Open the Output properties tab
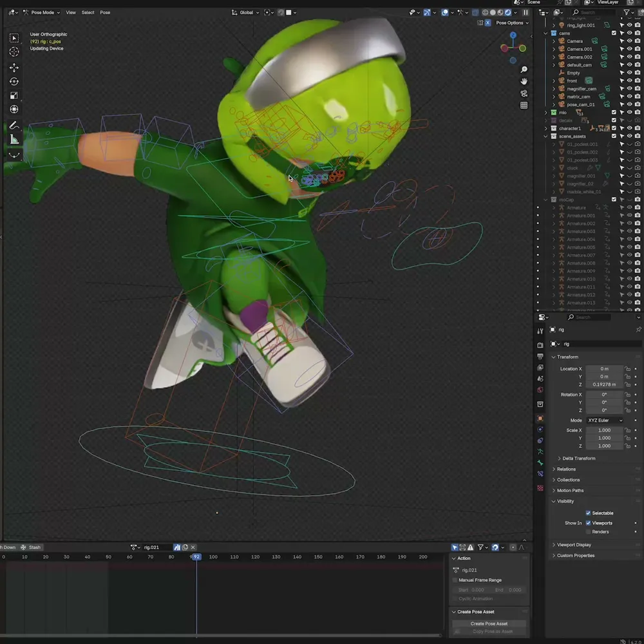This screenshot has width=644, height=644. 540,356
